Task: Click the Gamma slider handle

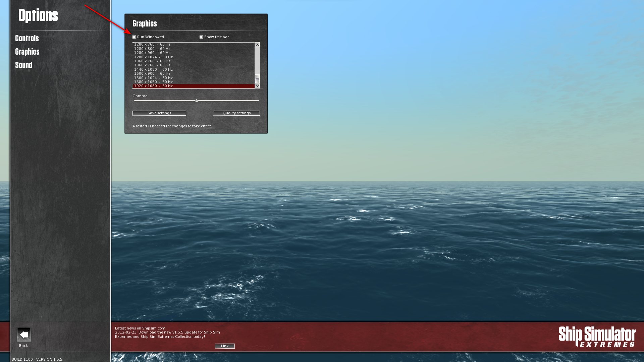Action: [x=197, y=101]
